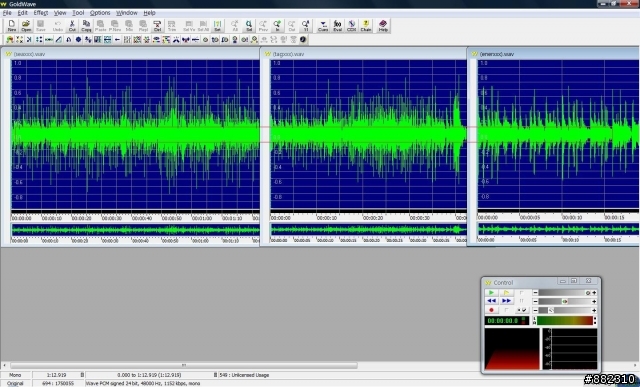Click the Save toolbar button

[x=41, y=26]
